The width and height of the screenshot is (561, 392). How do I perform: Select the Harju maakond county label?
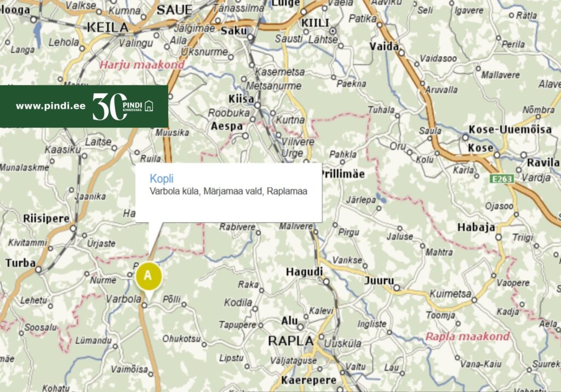coord(142,65)
